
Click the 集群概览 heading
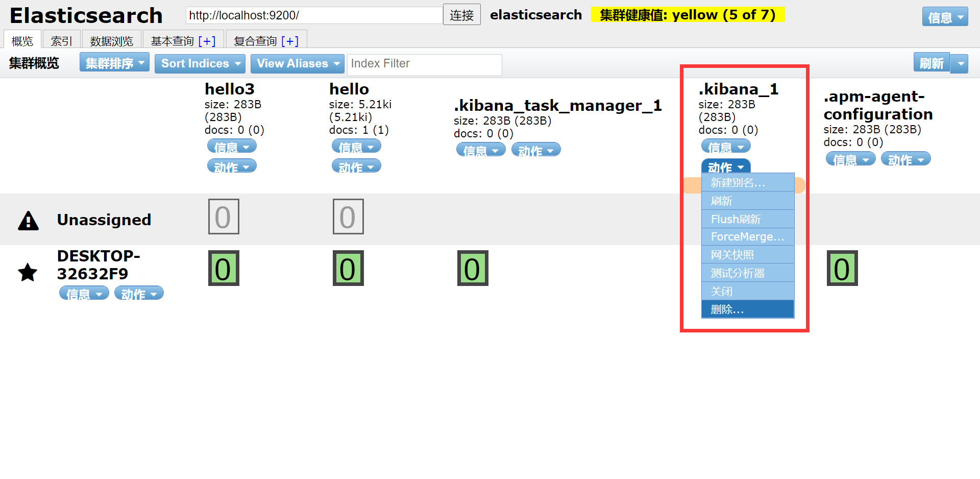click(34, 63)
